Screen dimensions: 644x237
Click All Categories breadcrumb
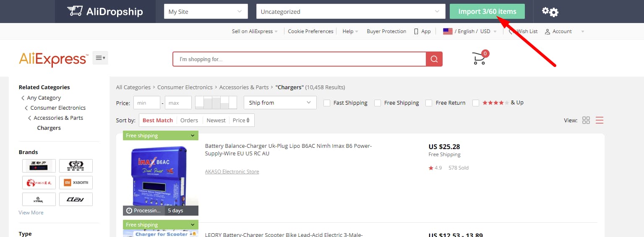click(133, 87)
